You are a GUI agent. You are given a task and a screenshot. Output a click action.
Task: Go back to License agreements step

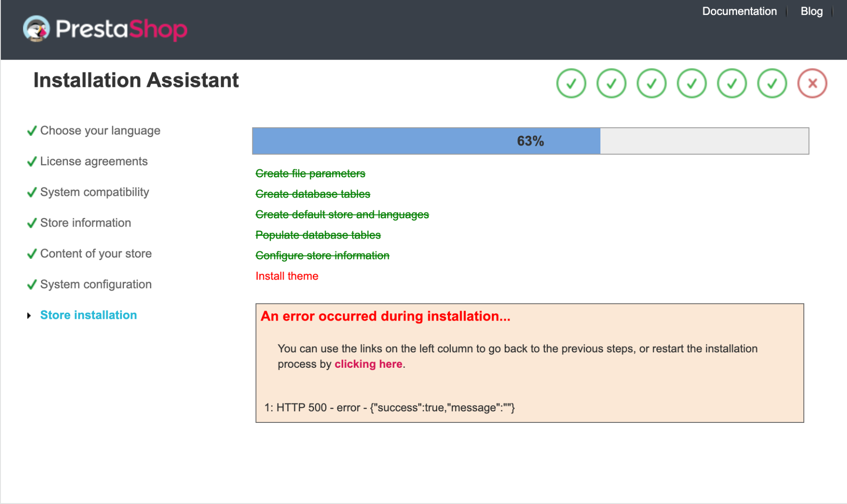pyautogui.click(x=94, y=161)
